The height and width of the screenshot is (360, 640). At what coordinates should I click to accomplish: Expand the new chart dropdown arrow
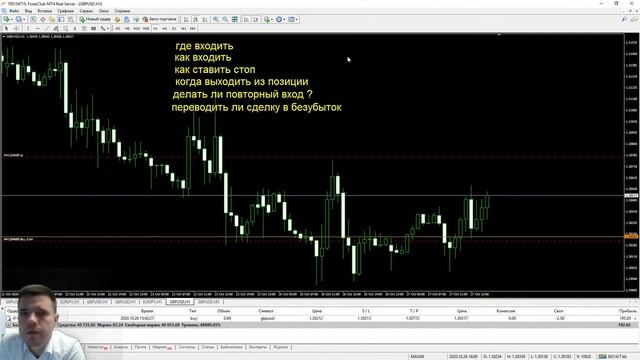coord(12,19)
